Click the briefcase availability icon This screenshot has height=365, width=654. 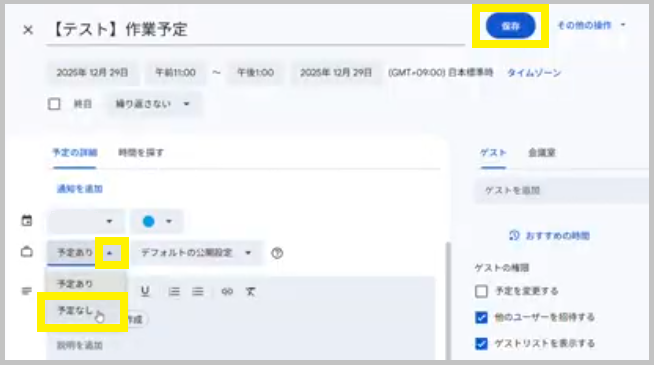click(27, 252)
